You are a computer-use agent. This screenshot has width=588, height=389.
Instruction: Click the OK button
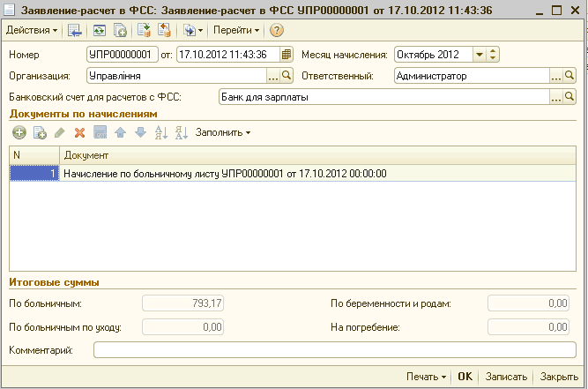click(465, 377)
